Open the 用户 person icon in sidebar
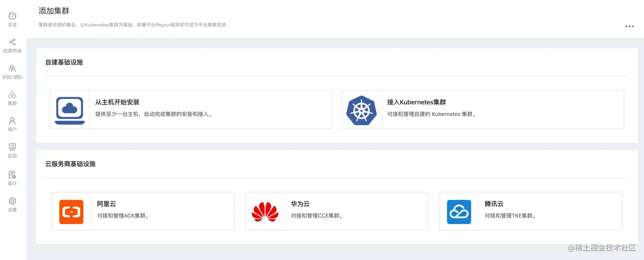Viewport: 644px width, 260px height. 12,121
